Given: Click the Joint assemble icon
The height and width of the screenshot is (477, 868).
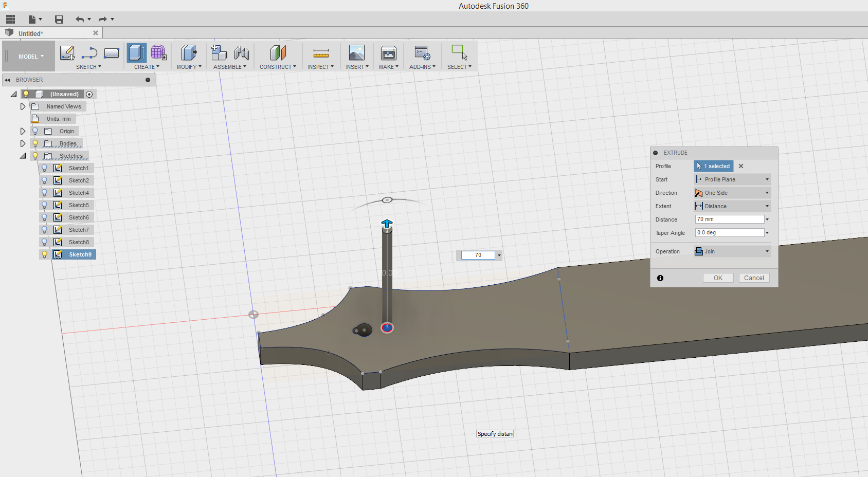Looking at the screenshot, I should coord(241,53).
